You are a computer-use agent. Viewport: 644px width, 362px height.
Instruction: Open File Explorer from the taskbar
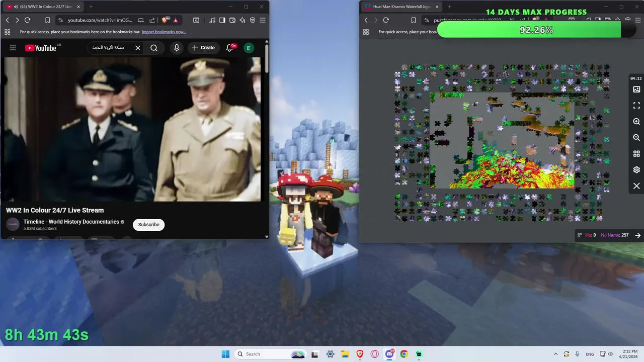345,354
